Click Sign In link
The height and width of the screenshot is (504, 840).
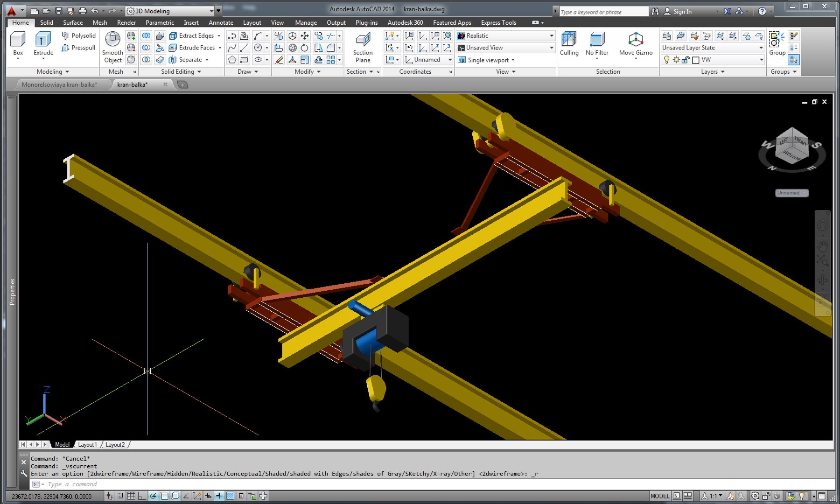[x=682, y=12]
